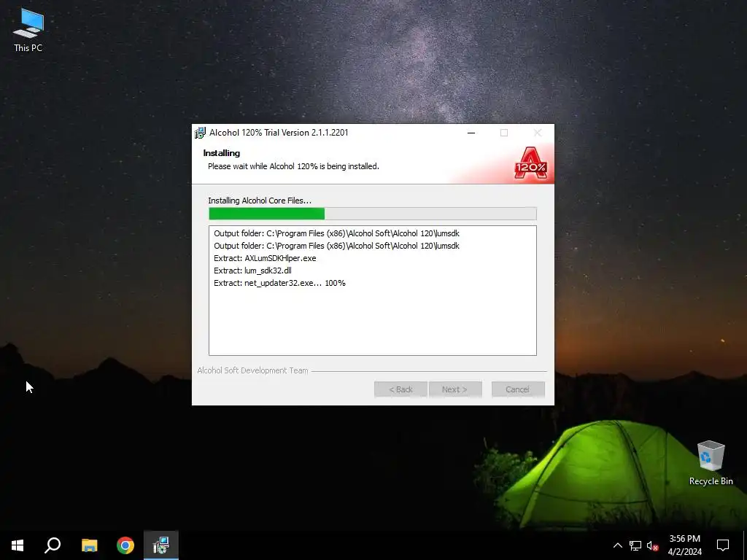Show hidden system tray icons
747x560 pixels.
[x=617, y=545]
